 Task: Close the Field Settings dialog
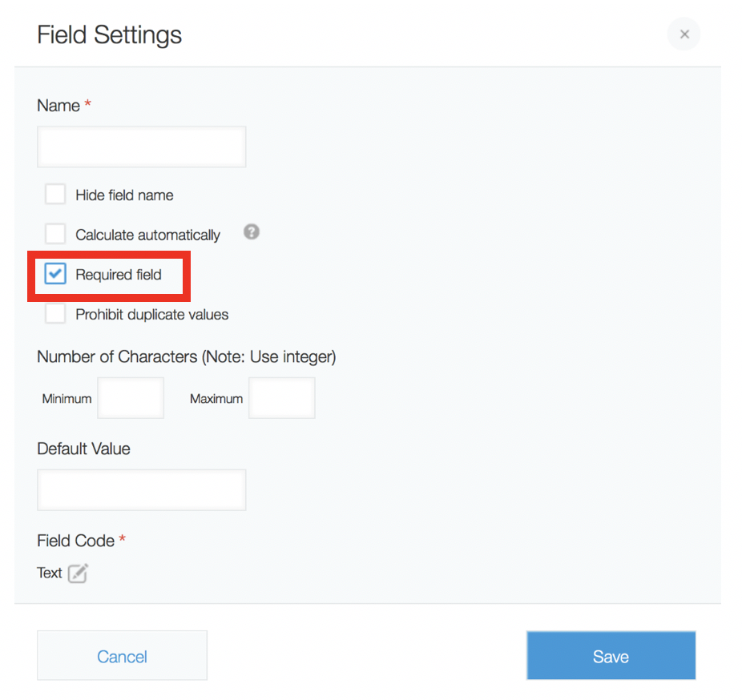(684, 34)
